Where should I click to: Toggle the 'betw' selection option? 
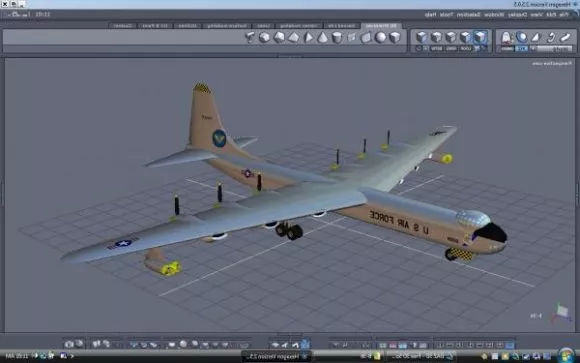point(437,48)
